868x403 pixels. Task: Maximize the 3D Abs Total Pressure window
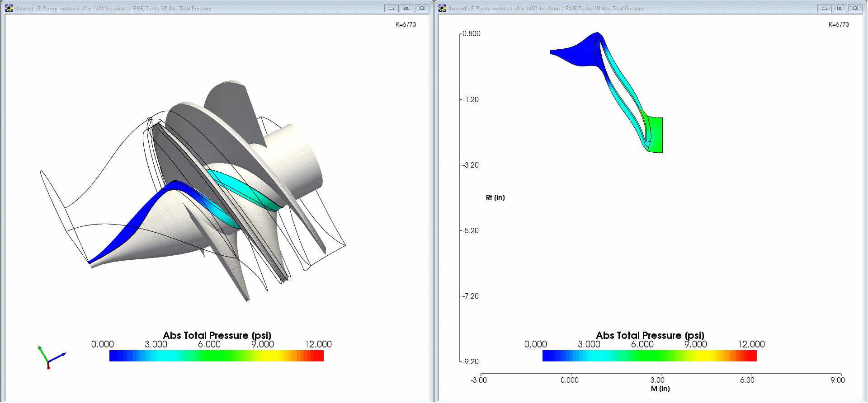pos(406,8)
